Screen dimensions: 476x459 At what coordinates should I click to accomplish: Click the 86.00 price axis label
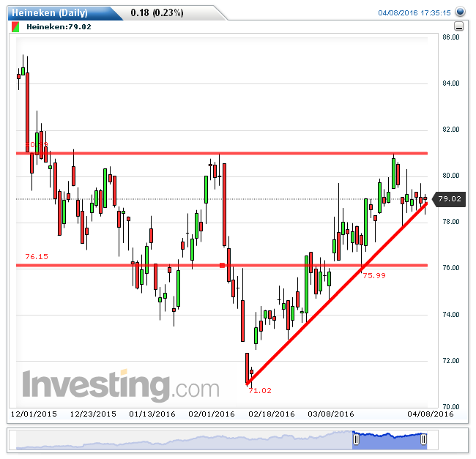click(451, 37)
